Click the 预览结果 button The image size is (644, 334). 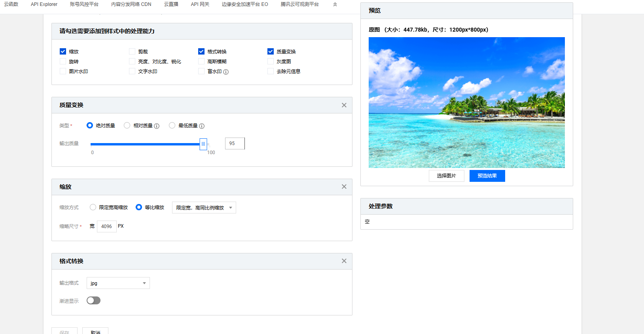pyautogui.click(x=487, y=176)
